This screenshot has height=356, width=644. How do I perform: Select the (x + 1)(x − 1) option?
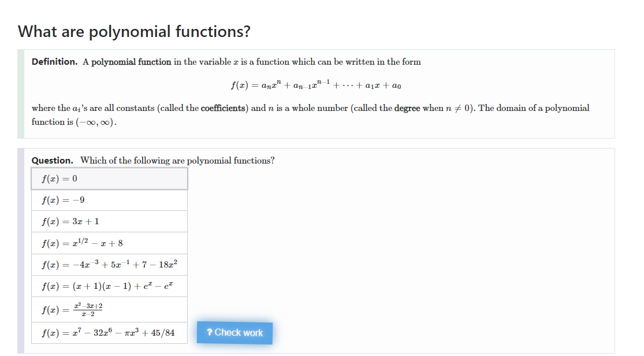(x=109, y=286)
